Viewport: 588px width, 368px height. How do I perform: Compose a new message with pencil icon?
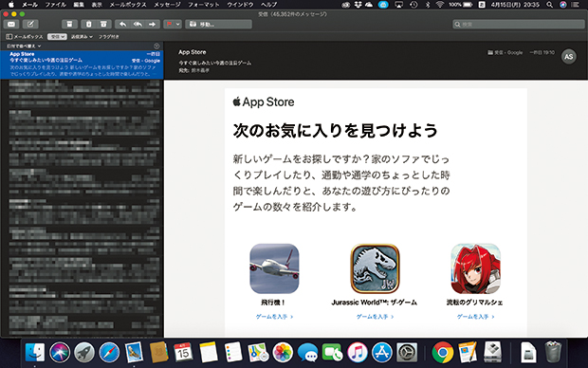point(30,25)
